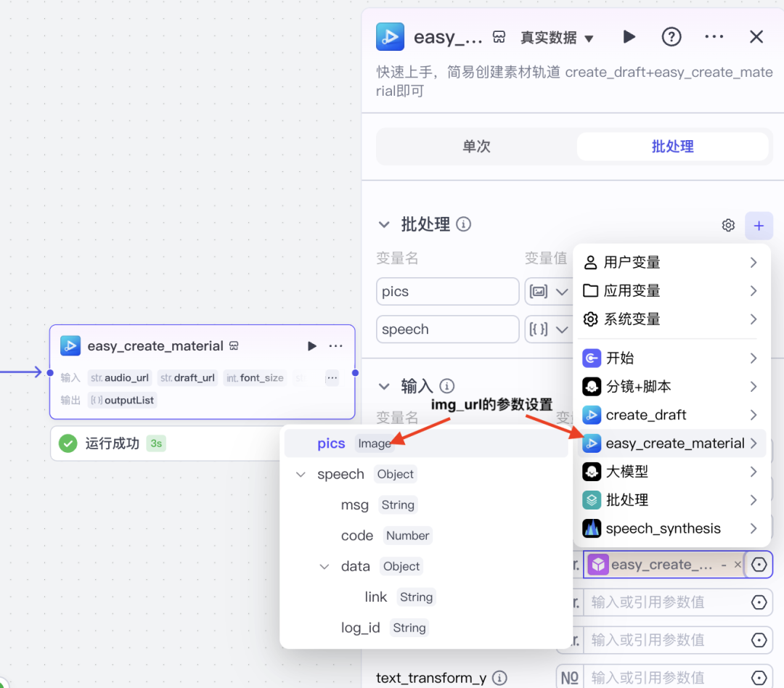Open the 大模型 node variables
The width and height of the screenshot is (784, 688).
click(x=671, y=472)
